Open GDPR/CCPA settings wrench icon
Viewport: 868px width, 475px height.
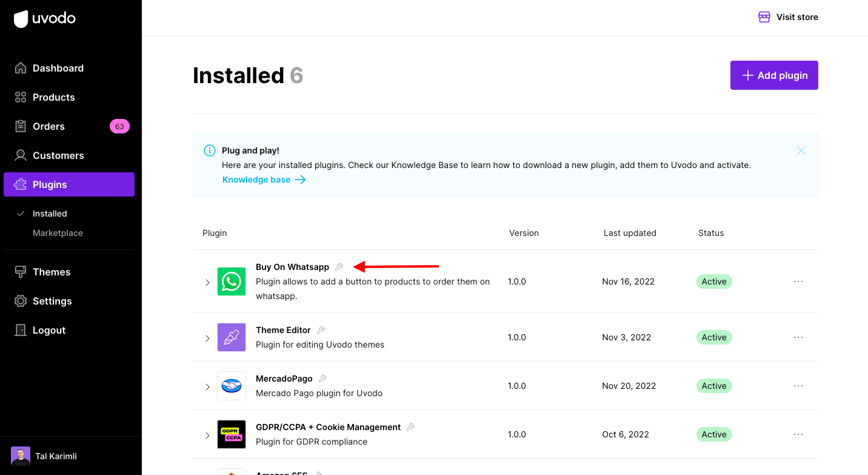pos(411,427)
